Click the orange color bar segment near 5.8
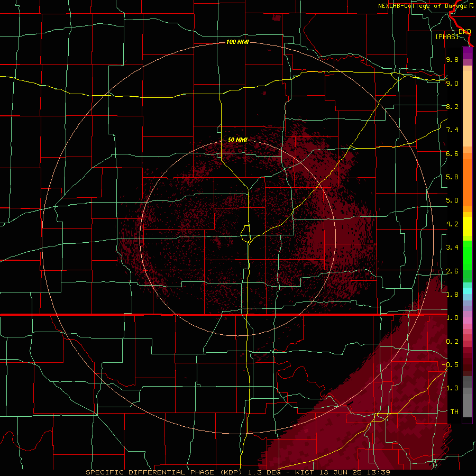 [467, 179]
